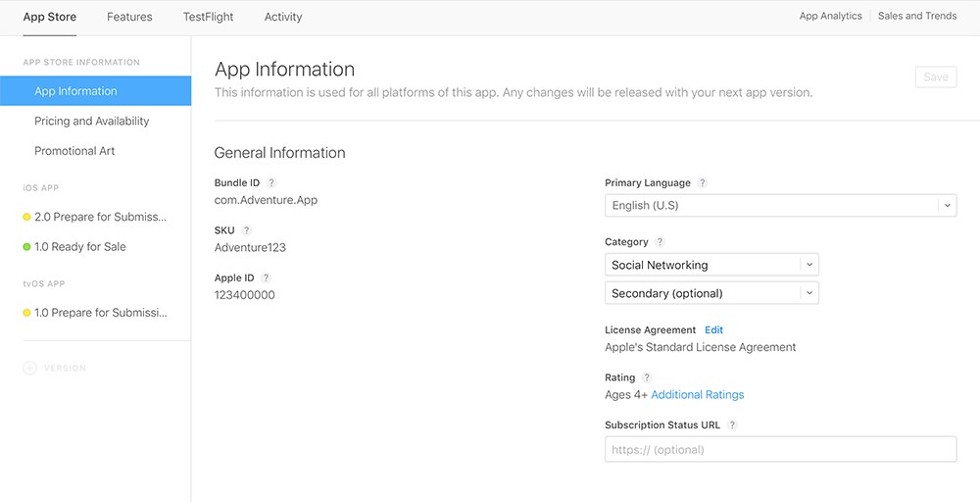The width and height of the screenshot is (980, 502).
Task: Edit the License Agreement
Action: [713, 330]
